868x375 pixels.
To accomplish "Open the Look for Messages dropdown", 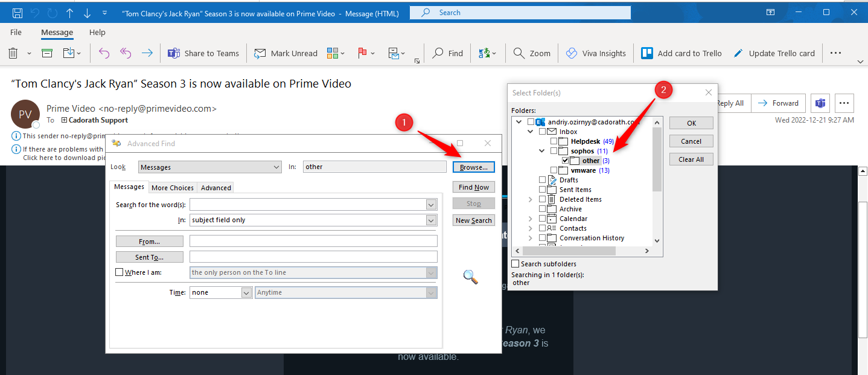I will coord(210,167).
